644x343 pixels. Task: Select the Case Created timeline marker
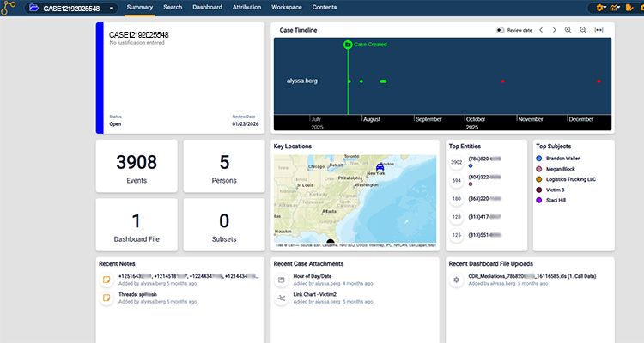pos(348,44)
